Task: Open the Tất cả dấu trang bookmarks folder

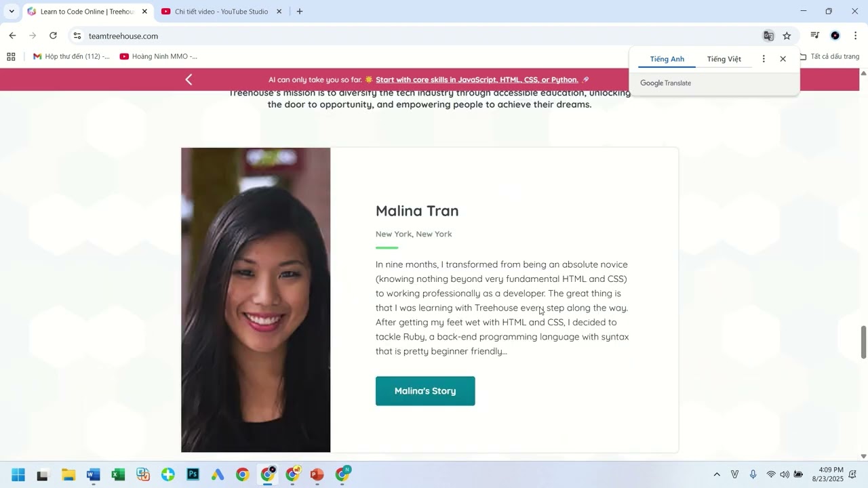Action: [829, 57]
